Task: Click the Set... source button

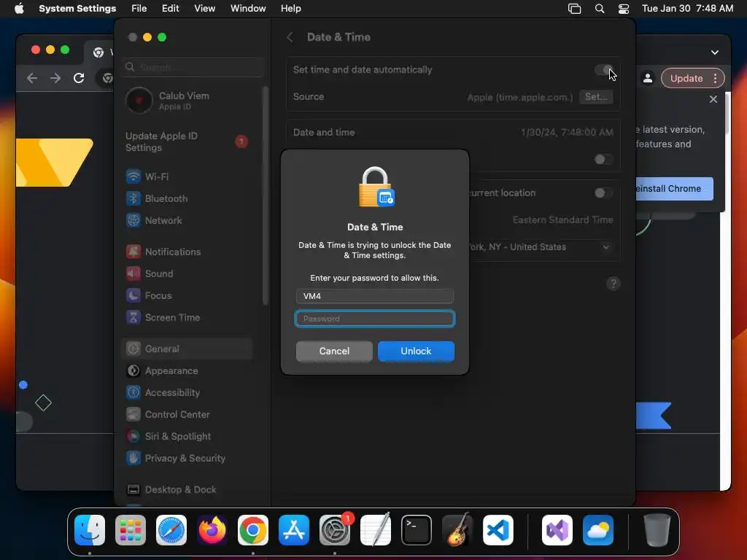Action: (x=596, y=97)
